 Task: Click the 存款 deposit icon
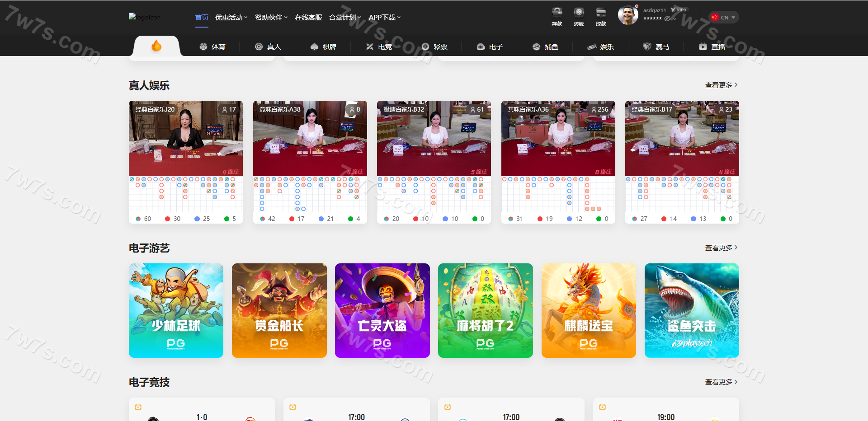pos(557,16)
